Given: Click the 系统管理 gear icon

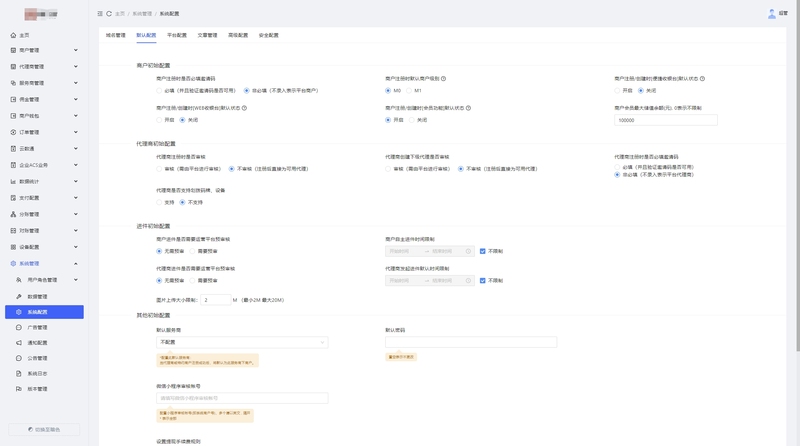Looking at the screenshot, I should click(13, 263).
